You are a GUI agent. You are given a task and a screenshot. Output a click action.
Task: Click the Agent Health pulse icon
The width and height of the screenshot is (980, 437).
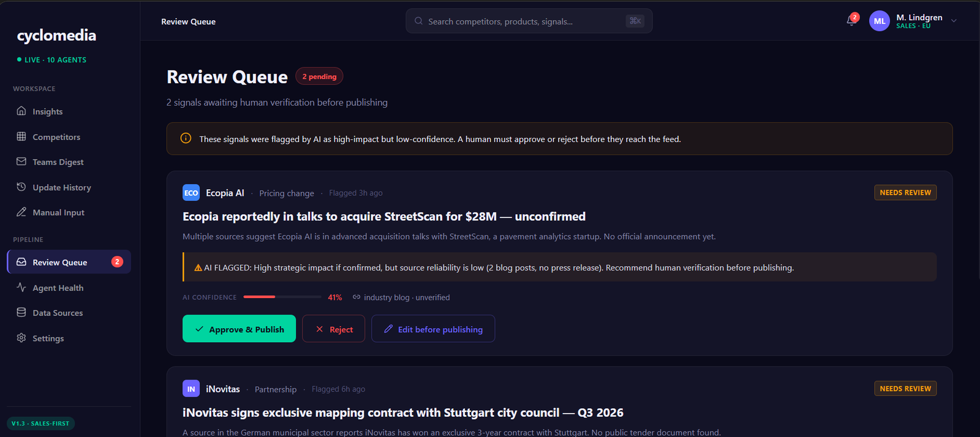pyautogui.click(x=21, y=287)
